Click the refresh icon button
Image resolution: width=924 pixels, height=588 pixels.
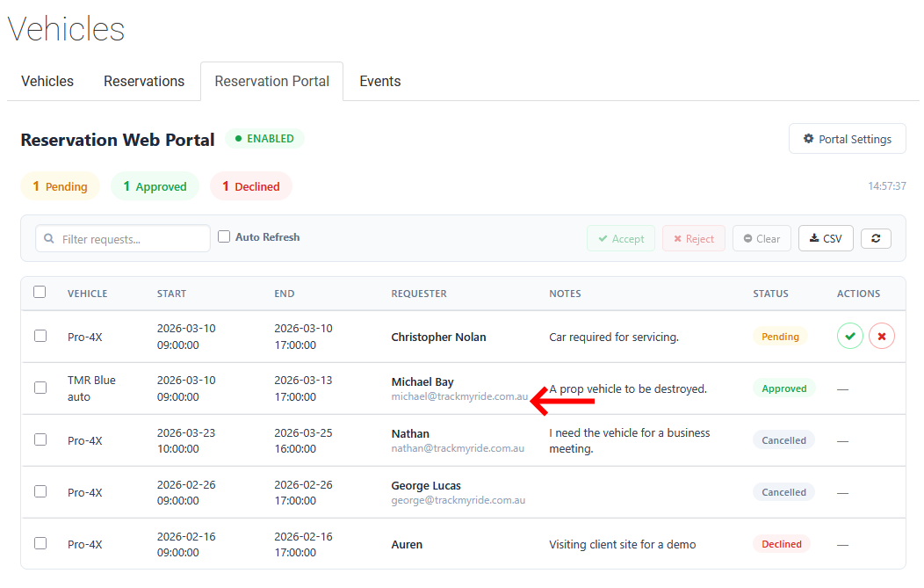tap(876, 238)
